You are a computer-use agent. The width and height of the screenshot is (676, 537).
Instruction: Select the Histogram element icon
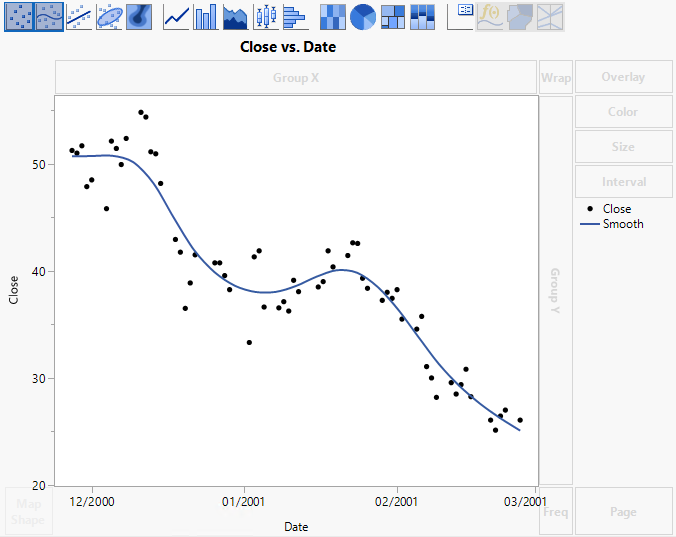point(296,17)
